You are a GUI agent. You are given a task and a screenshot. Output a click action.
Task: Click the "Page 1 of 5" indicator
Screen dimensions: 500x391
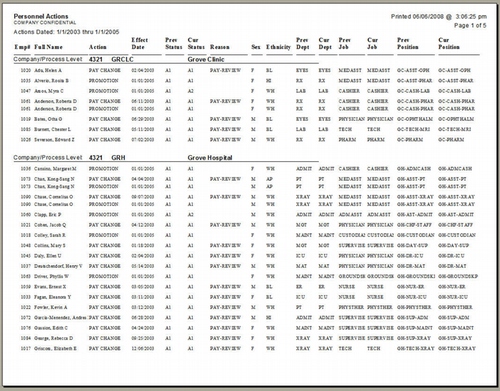pos(470,25)
